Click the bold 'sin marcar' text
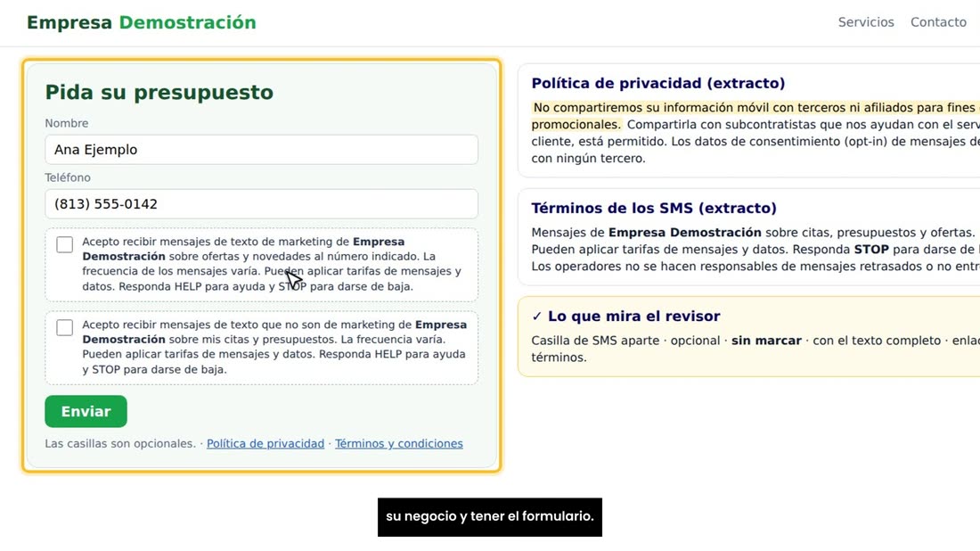This screenshot has width=980, height=551. pos(766,341)
